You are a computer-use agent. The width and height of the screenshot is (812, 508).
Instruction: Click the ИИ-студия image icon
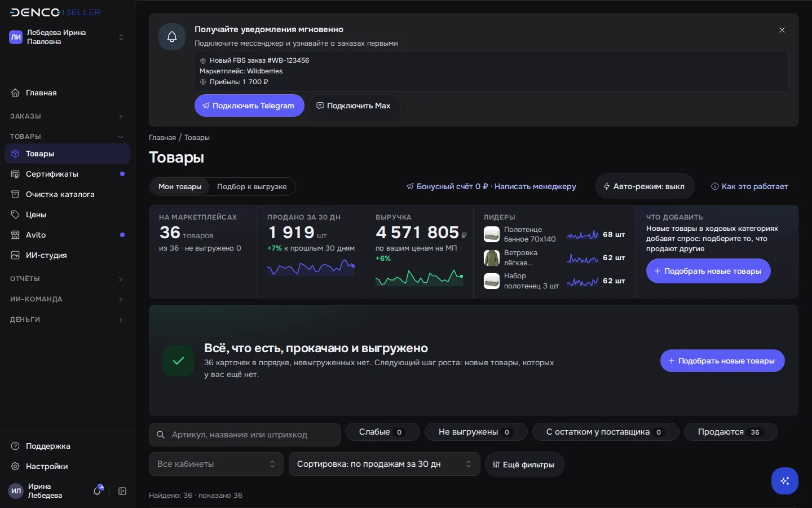15,255
